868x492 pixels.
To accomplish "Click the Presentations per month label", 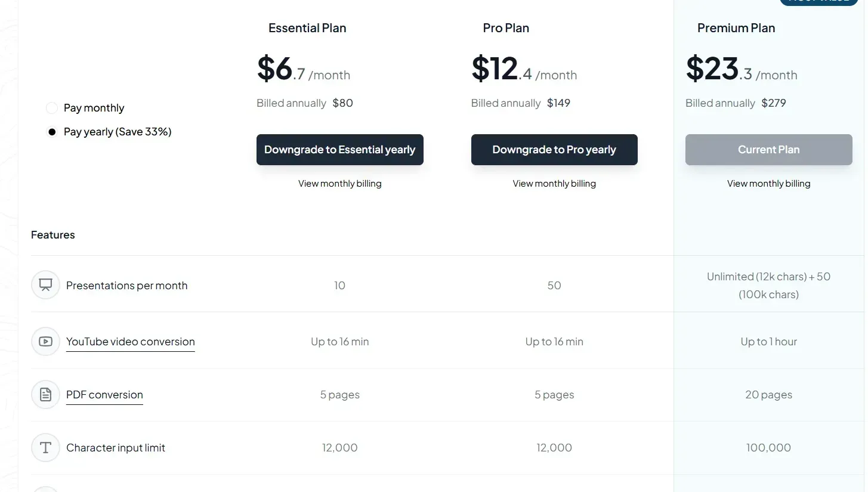I will click(126, 286).
